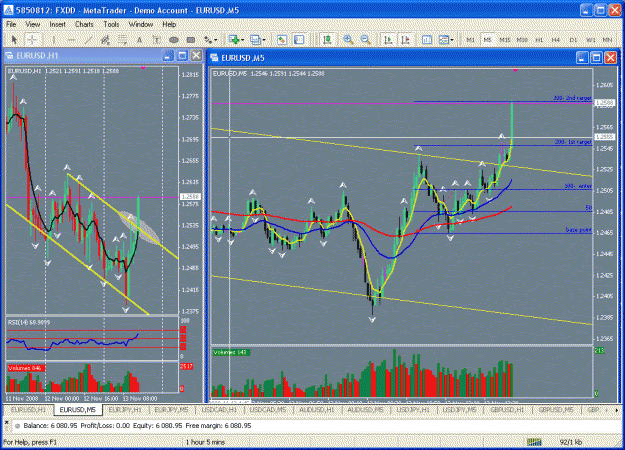Select the text label 'T' tool
Screen dimensions: 625x450
[x=157, y=40]
